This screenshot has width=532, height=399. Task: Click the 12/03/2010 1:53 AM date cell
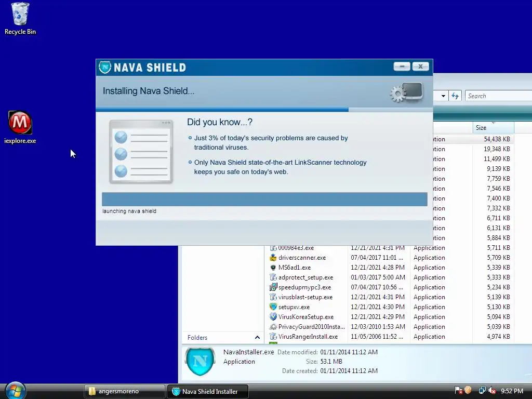pyautogui.click(x=378, y=327)
